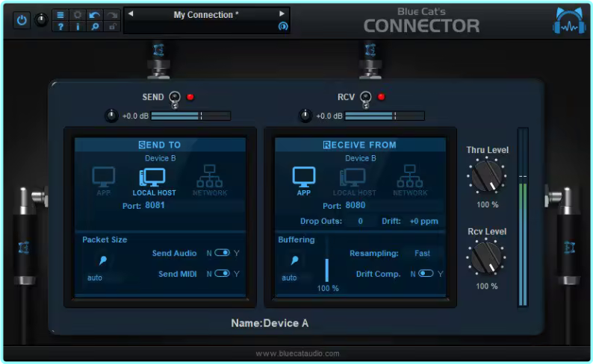Select LOCAL HOST in Receive From panel
The height and width of the screenshot is (364, 593).
[354, 181]
